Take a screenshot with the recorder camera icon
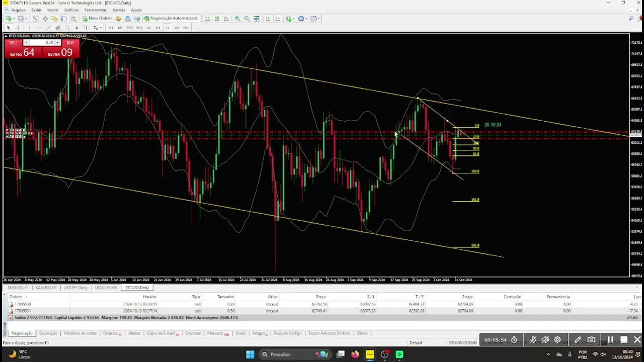Image resolution: width=644 pixels, height=362 pixels. [591, 340]
